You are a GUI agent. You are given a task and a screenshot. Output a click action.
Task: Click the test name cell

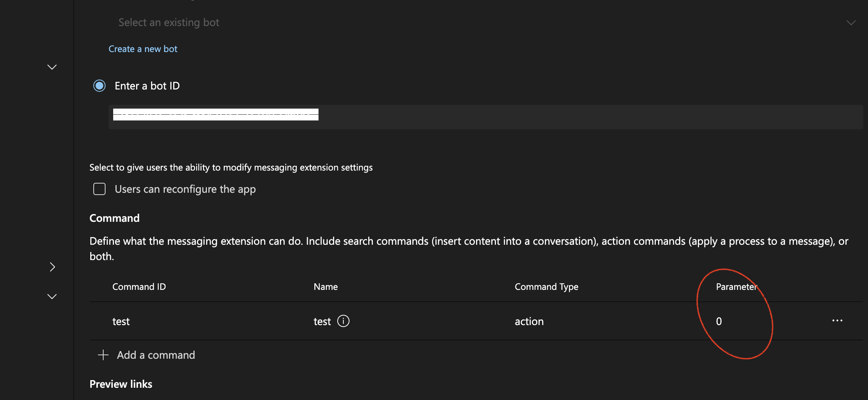(x=322, y=321)
